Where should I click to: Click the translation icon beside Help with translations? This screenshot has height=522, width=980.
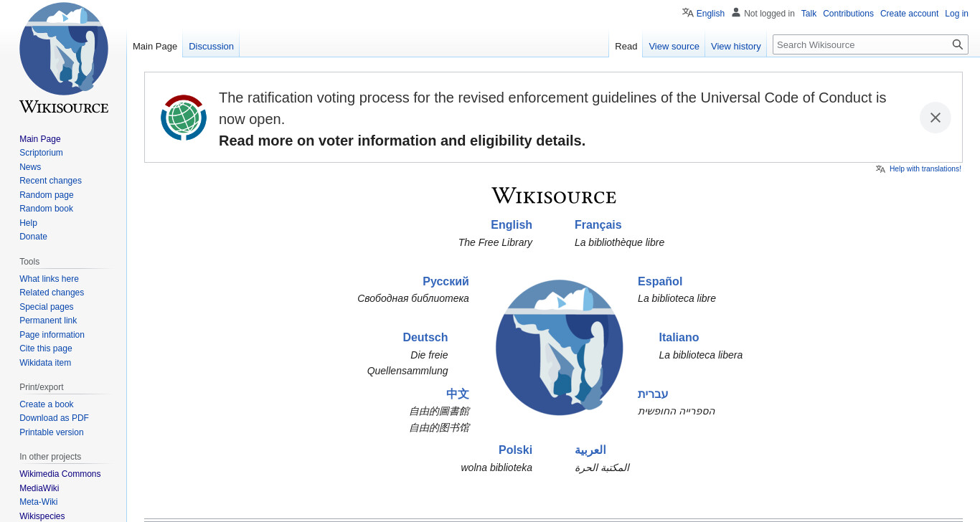(880, 169)
